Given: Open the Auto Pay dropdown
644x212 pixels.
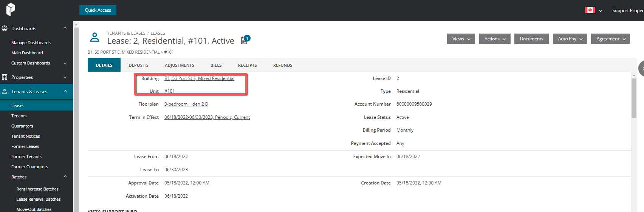Looking at the screenshot, I should click(570, 39).
